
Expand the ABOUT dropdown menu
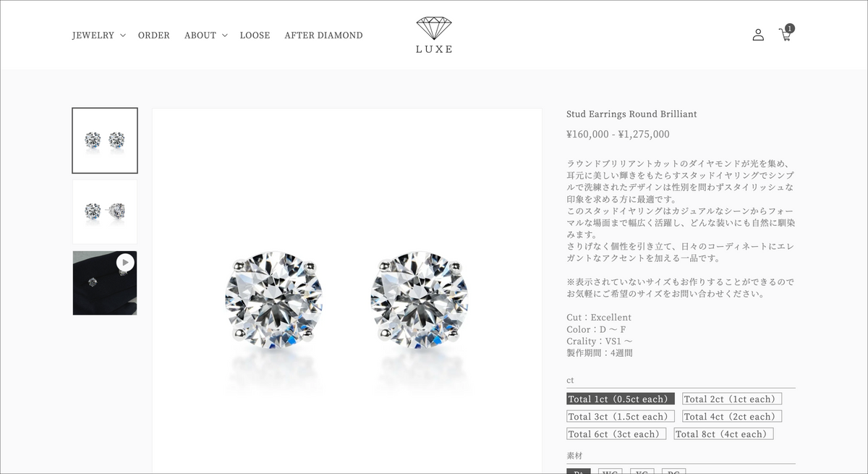pyautogui.click(x=206, y=35)
